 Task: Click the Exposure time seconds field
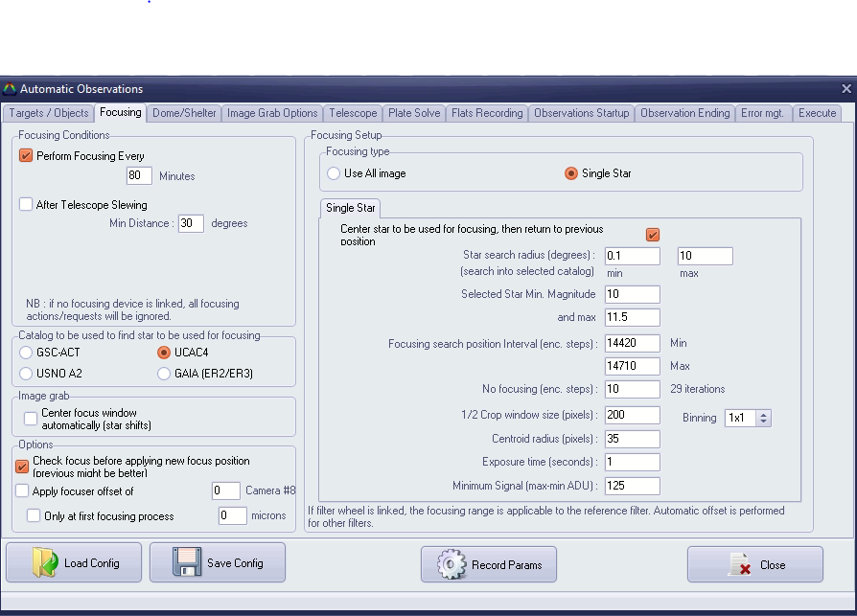[632, 462]
